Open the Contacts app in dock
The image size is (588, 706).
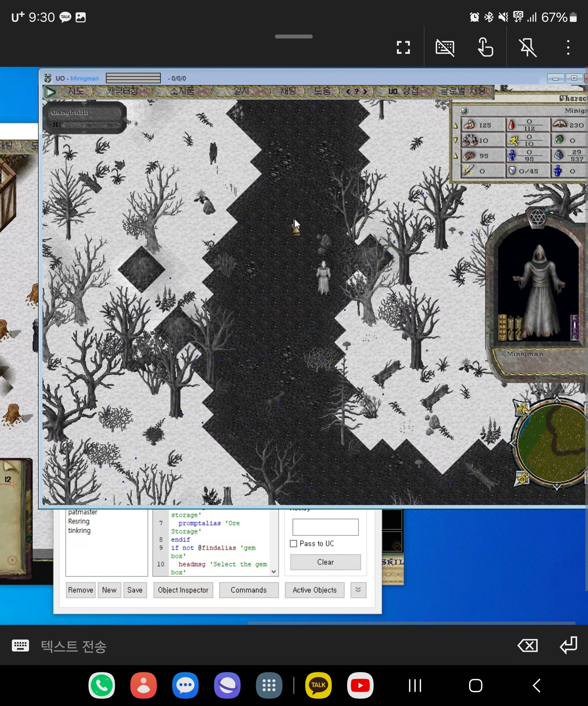click(143, 685)
